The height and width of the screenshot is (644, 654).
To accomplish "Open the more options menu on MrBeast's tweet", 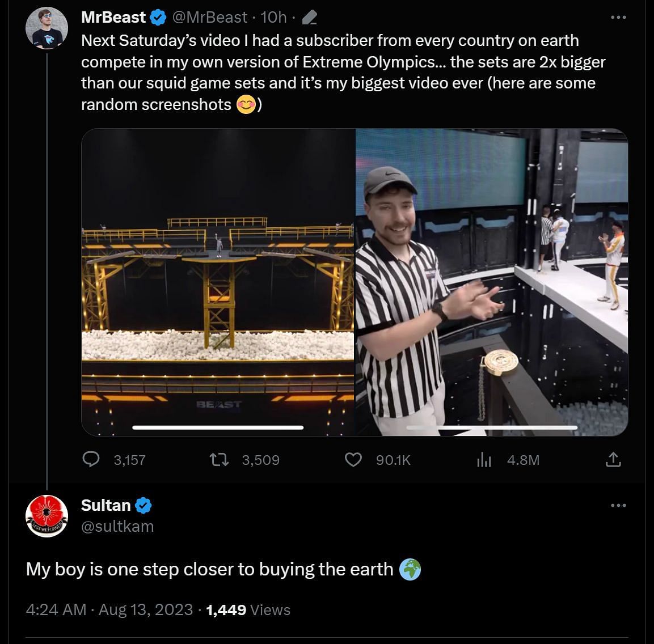I will pyautogui.click(x=618, y=18).
